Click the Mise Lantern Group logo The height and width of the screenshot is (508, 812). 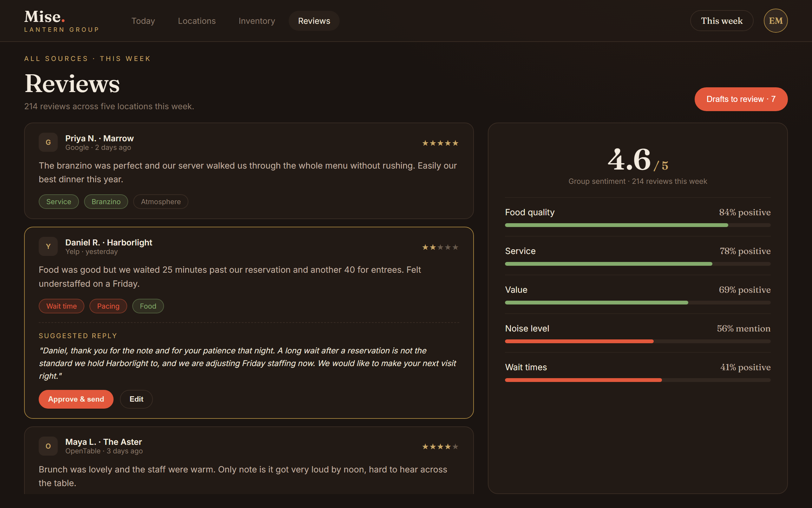coord(62,21)
